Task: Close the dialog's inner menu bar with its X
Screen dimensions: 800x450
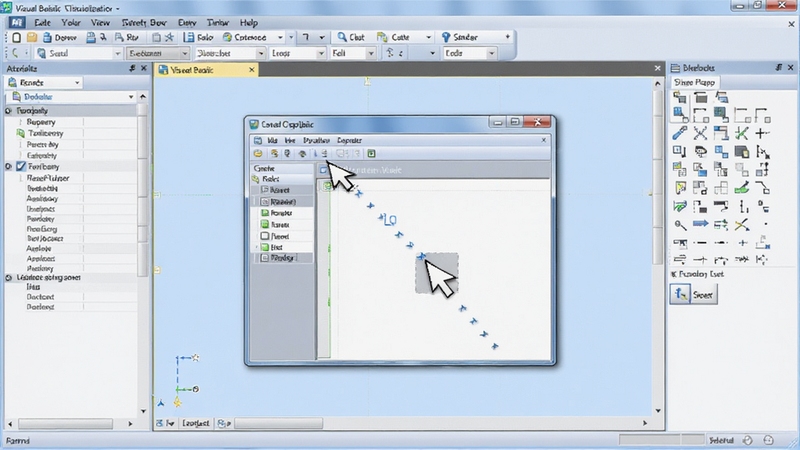Action: (543, 140)
